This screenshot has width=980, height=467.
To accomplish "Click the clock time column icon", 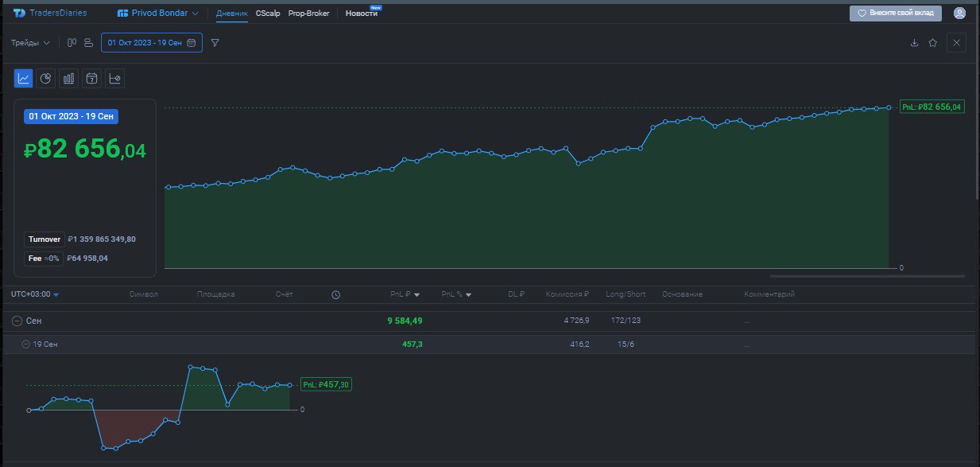I will (335, 294).
